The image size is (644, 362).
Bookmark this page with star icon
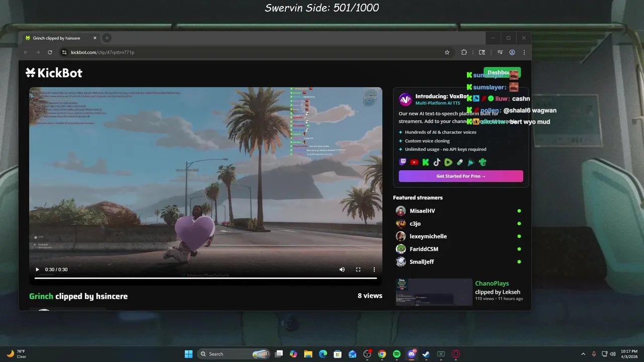[x=447, y=52]
